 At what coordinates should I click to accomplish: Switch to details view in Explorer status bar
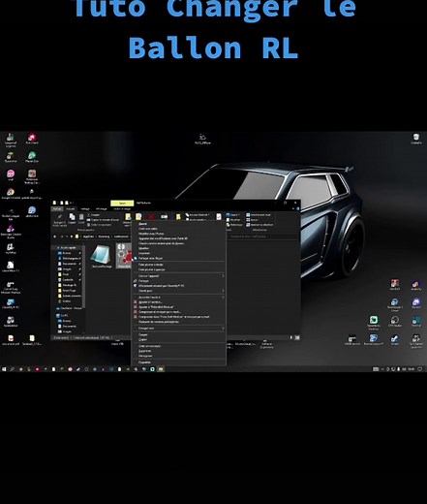[x=291, y=337]
